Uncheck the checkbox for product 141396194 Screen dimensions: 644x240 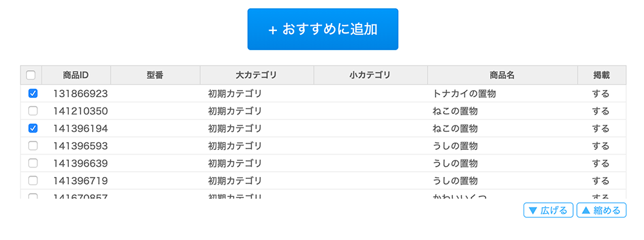coord(33,129)
